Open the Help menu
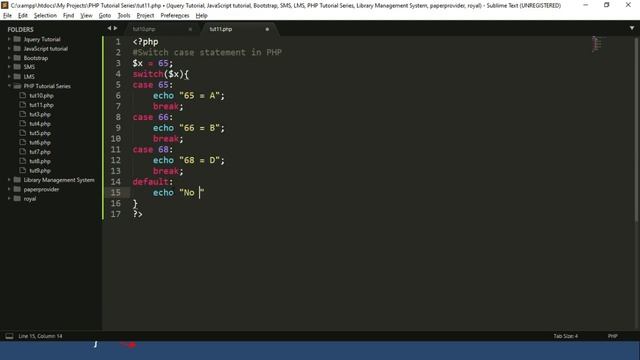The height and width of the screenshot is (360, 640). (201, 16)
